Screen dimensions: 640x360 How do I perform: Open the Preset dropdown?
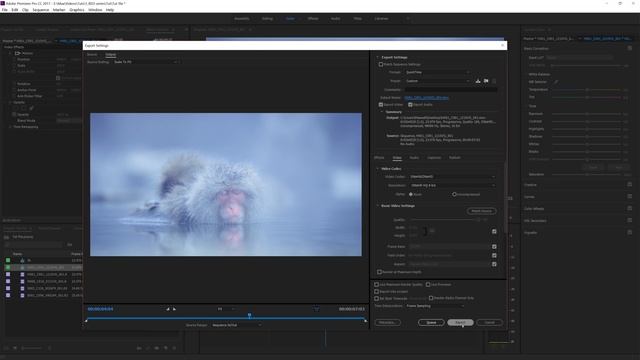pyautogui.click(x=437, y=81)
